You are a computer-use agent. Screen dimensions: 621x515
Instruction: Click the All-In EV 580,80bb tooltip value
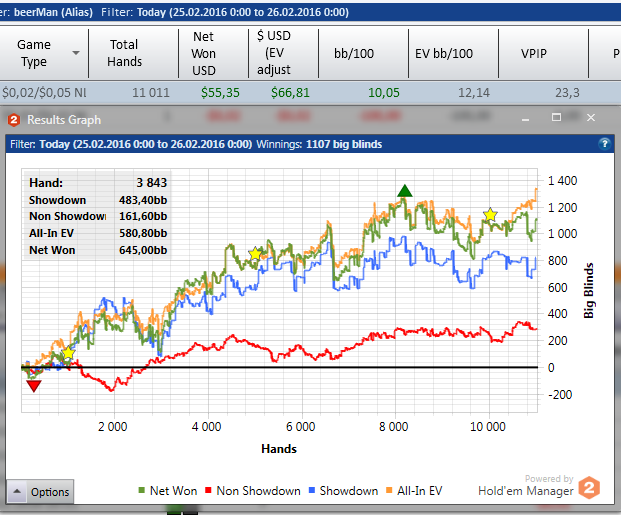pyautogui.click(x=143, y=233)
